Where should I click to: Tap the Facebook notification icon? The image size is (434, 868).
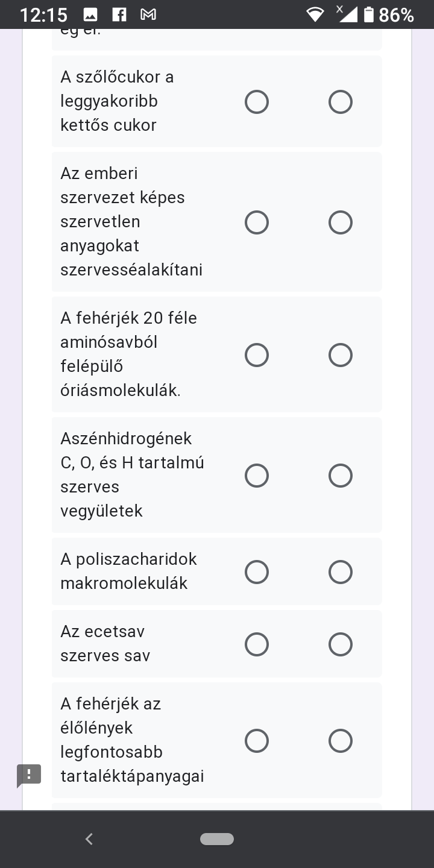click(119, 15)
